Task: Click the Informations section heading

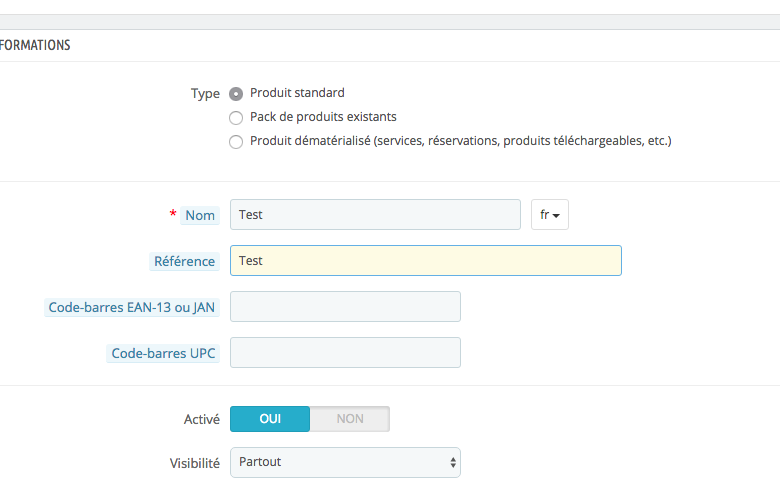Action: (x=35, y=45)
